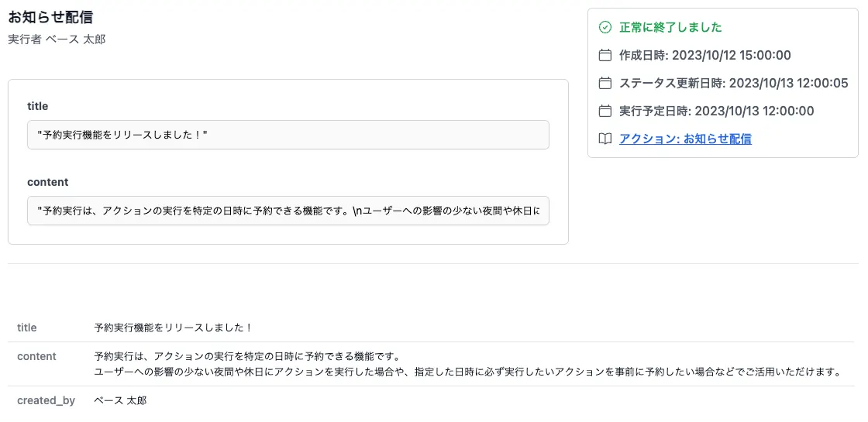Click the green success checkmark icon

[x=605, y=27]
